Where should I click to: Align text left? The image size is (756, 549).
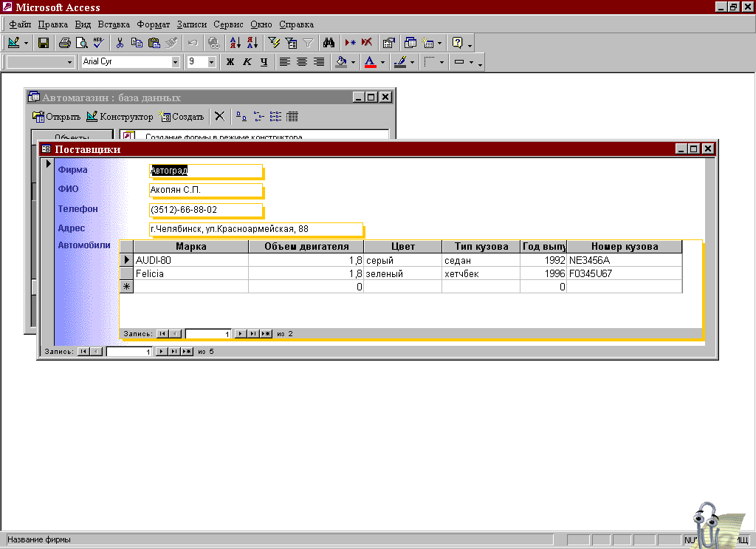pyautogui.click(x=285, y=62)
